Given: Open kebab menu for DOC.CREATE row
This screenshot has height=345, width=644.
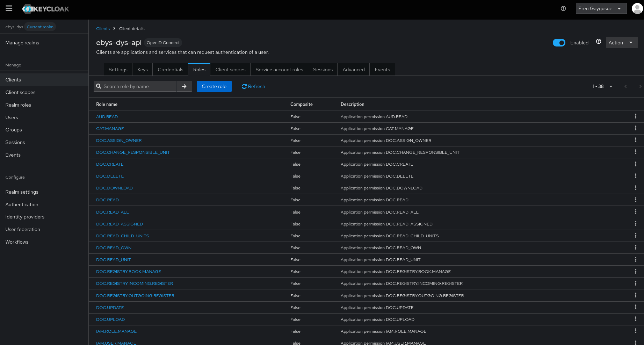Looking at the screenshot, I should coord(636,164).
